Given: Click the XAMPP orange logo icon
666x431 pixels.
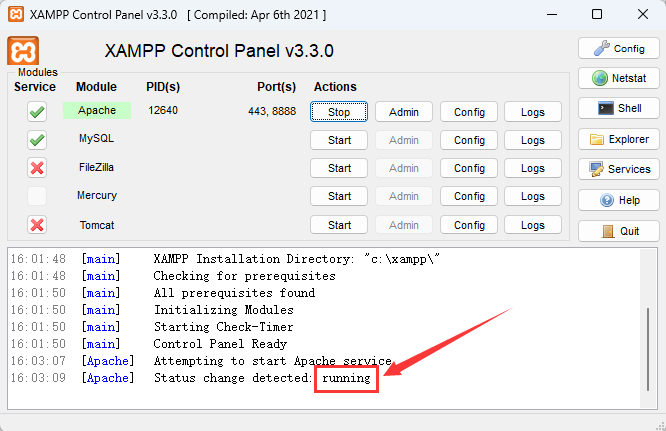Looking at the screenshot, I should click(23, 51).
